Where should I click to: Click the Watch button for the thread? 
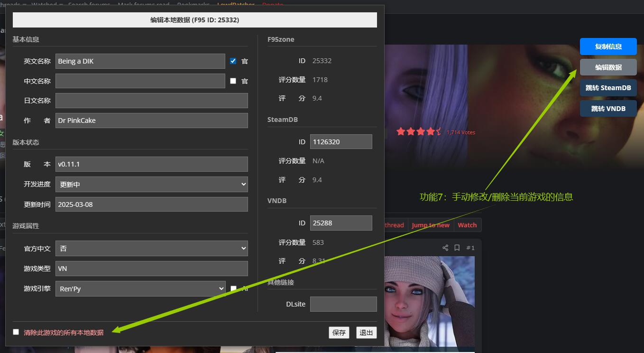[467, 225]
